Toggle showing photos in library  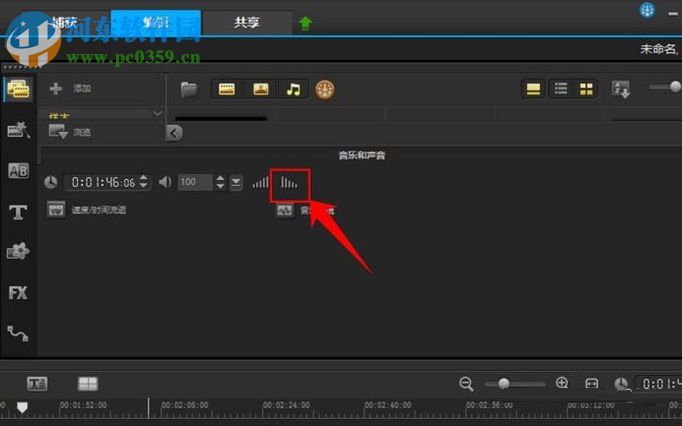(261, 89)
